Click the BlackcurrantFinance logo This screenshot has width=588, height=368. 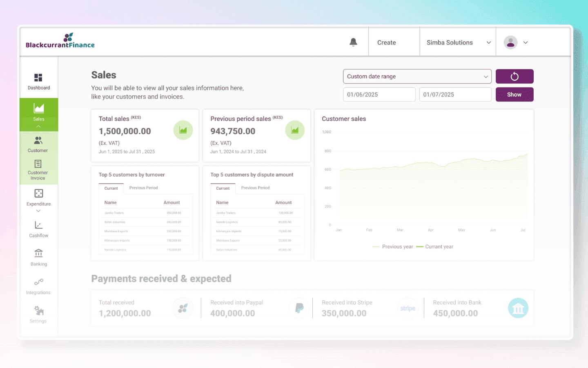pyautogui.click(x=60, y=41)
